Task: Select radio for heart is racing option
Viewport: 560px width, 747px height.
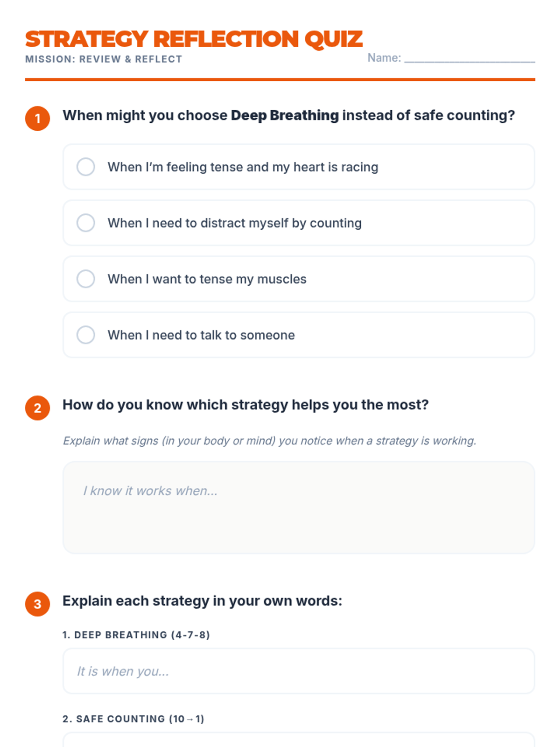Action: (x=86, y=167)
